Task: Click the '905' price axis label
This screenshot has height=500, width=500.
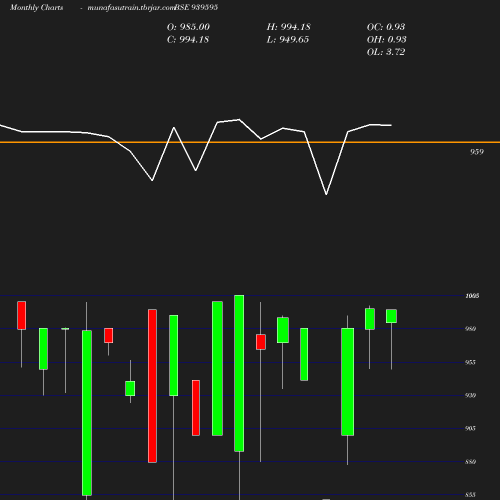Action: 470,428
